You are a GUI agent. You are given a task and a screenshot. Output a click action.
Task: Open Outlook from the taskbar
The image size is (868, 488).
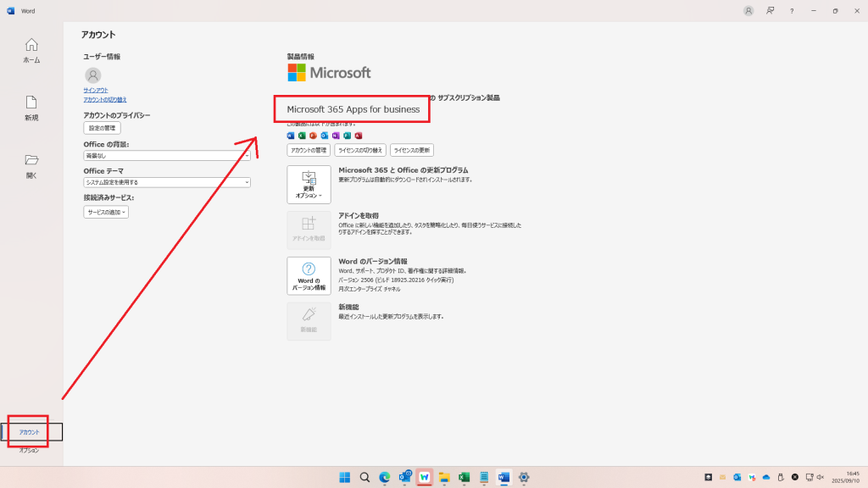[404, 477]
